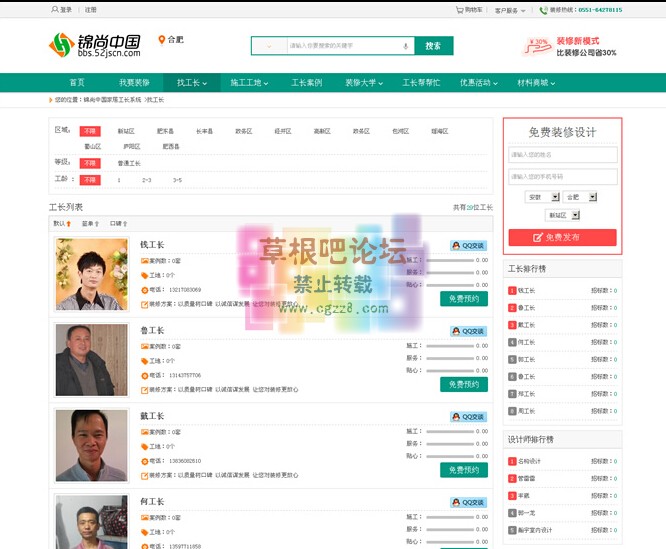666x549 pixels.
Task: Open the 新站区 district select in design form
Action: (562, 215)
